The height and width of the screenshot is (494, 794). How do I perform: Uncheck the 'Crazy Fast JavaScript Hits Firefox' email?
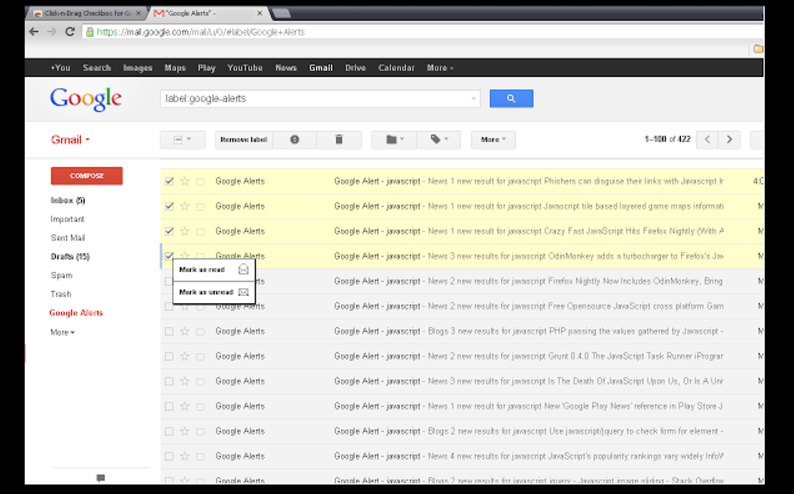coord(169,231)
